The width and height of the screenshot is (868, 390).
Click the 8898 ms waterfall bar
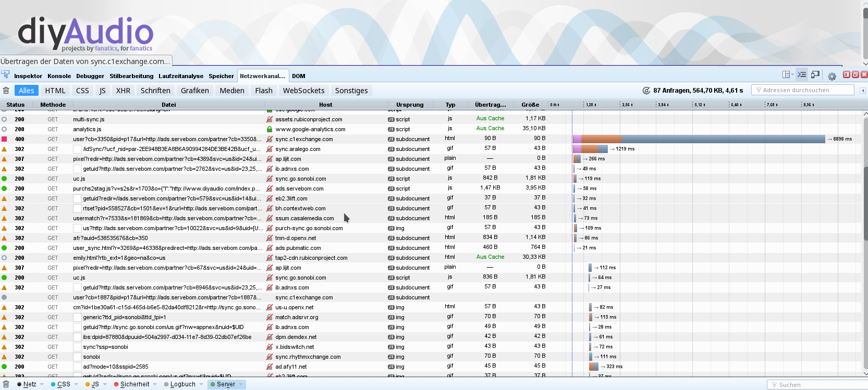699,139
